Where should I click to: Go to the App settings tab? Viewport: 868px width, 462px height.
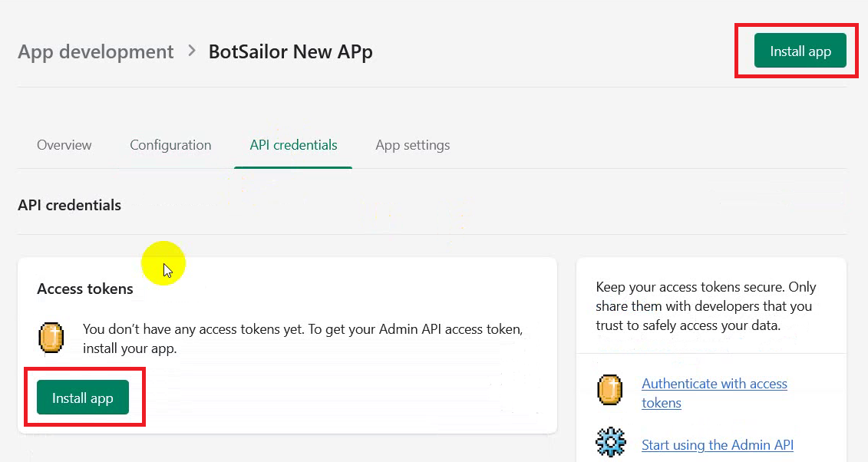pyautogui.click(x=412, y=145)
